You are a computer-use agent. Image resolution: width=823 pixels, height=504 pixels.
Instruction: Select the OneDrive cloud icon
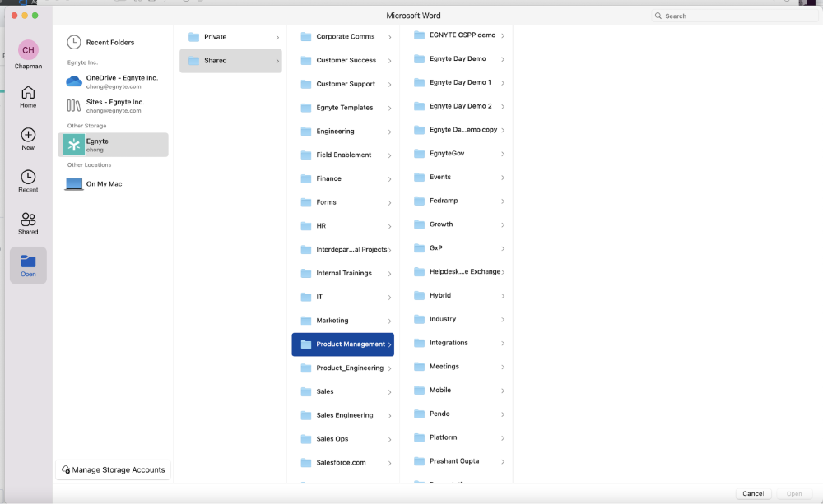click(x=74, y=81)
